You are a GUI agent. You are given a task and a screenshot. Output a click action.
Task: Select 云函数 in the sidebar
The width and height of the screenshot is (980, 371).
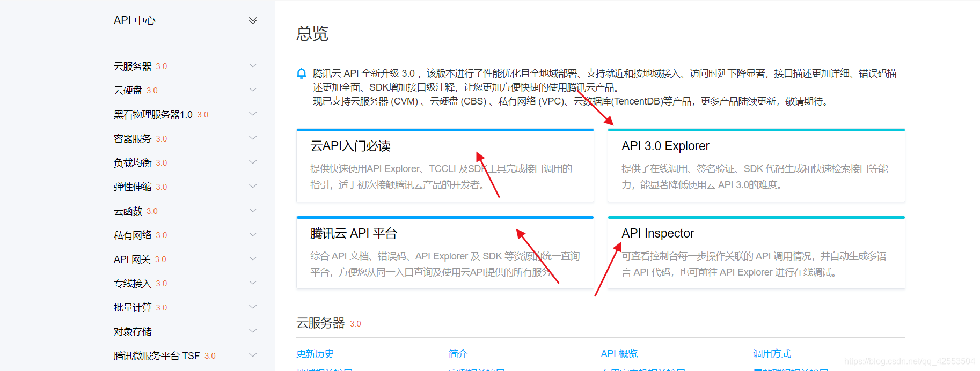point(128,211)
